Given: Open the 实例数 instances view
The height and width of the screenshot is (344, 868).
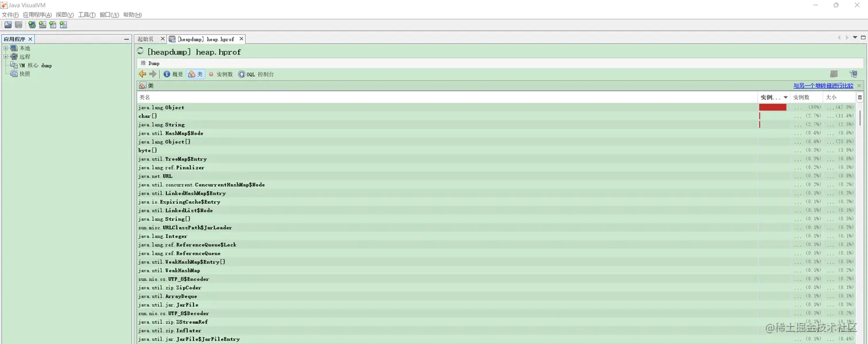Looking at the screenshot, I should 221,74.
